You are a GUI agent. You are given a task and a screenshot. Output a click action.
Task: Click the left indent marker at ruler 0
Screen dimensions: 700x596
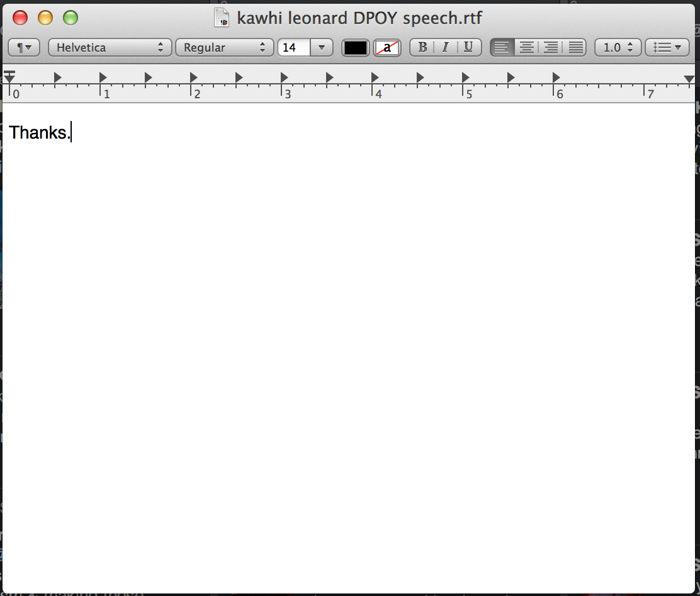tap(9, 76)
